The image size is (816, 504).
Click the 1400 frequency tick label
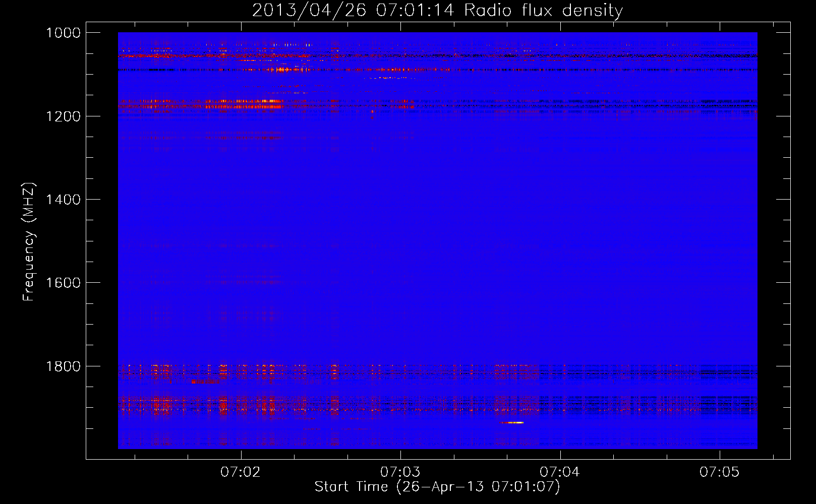click(x=63, y=200)
